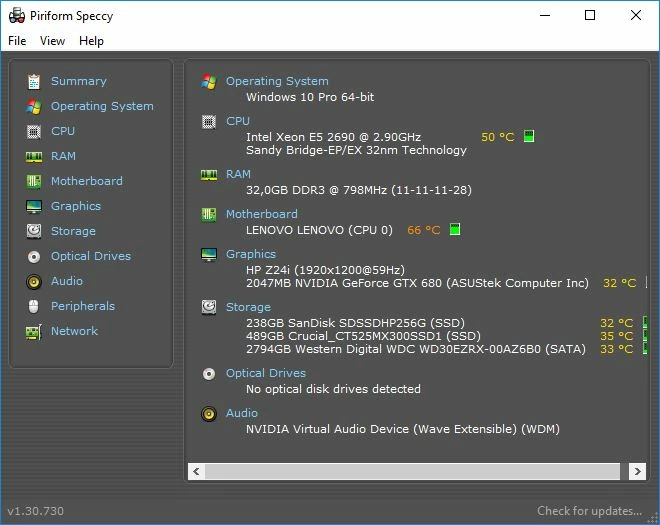This screenshot has width=660, height=525.
Task: Click the Motherboard icon in sidebar
Action: point(34,181)
